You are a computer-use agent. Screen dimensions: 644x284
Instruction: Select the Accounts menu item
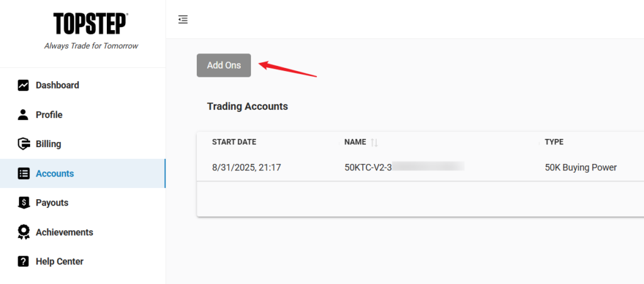pos(55,173)
